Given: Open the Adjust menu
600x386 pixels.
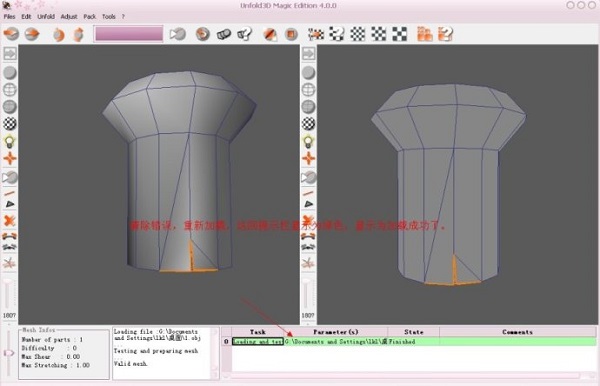Looking at the screenshot, I should pos(69,16).
